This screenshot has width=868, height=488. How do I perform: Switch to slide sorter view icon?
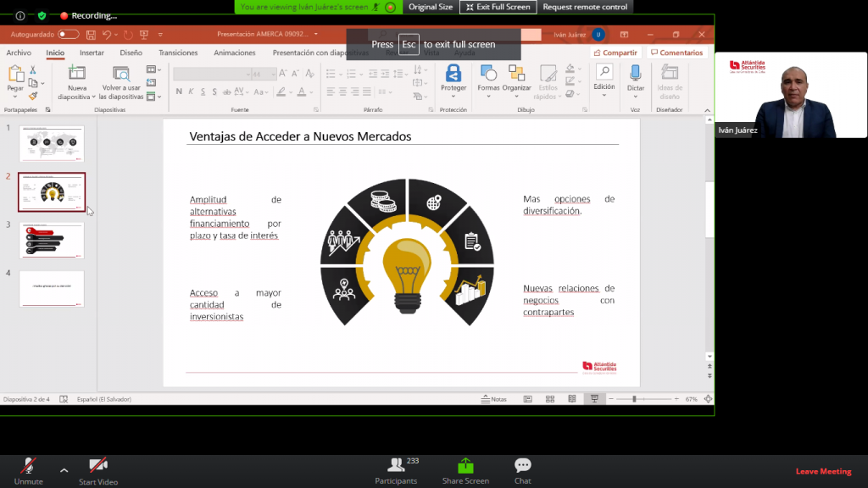coord(549,399)
